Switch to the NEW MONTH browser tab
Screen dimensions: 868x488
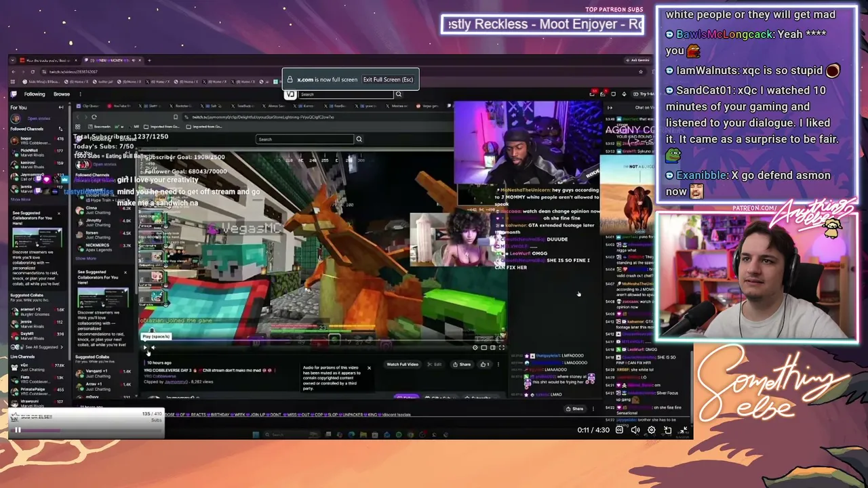[113, 60]
